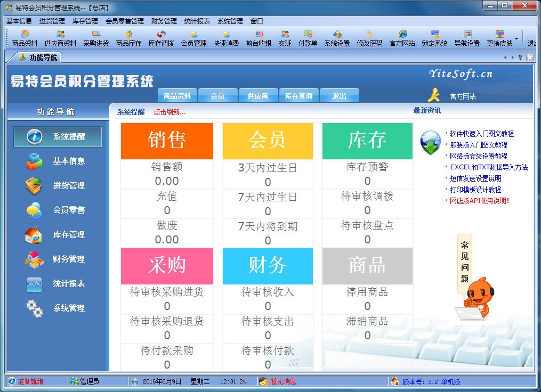Click the 商品资料 banner tab
541x392 pixels.
(177, 96)
